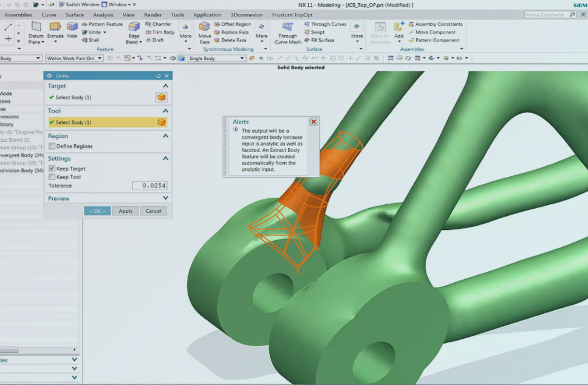The height and width of the screenshot is (385, 588).
Task: Open the Assemblies ribbon tab
Action: [18, 15]
